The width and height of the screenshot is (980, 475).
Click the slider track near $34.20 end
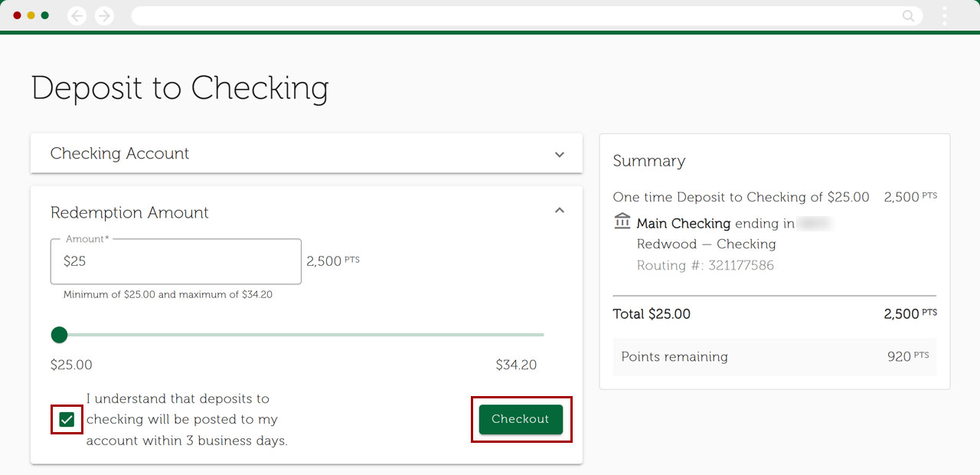(x=537, y=335)
